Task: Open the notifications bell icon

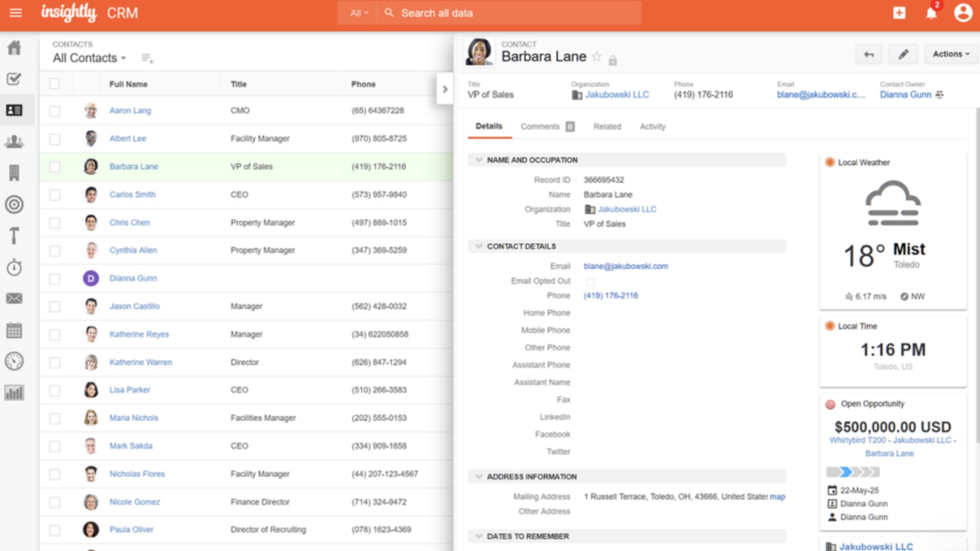Action: coord(931,13)
